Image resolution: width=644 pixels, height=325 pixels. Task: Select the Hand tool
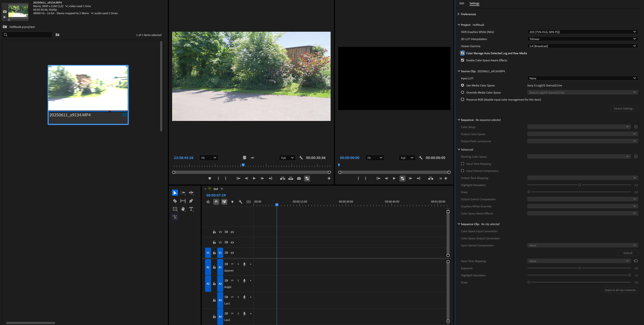183,209
